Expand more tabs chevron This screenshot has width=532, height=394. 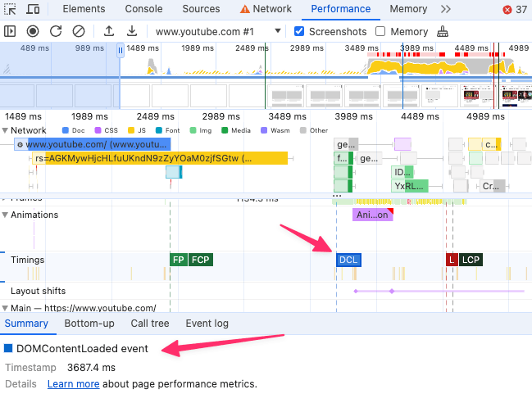(x=446, y=9)
